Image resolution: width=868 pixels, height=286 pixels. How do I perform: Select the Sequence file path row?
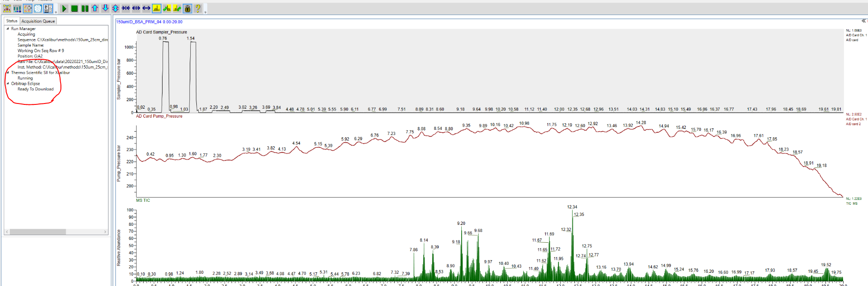[62, 40]
